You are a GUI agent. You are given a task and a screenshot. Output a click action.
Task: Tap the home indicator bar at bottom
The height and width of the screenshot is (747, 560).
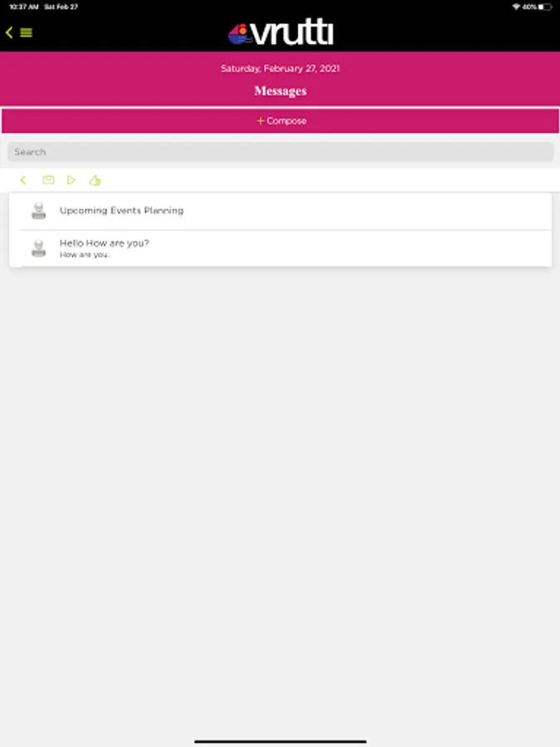coord(280,741)
